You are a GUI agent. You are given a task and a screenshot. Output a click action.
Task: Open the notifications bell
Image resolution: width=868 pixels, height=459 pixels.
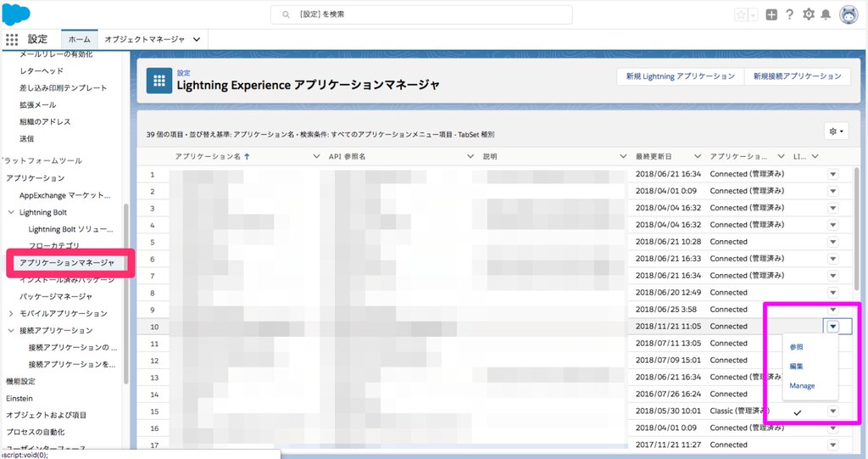(x=826, y=14)
